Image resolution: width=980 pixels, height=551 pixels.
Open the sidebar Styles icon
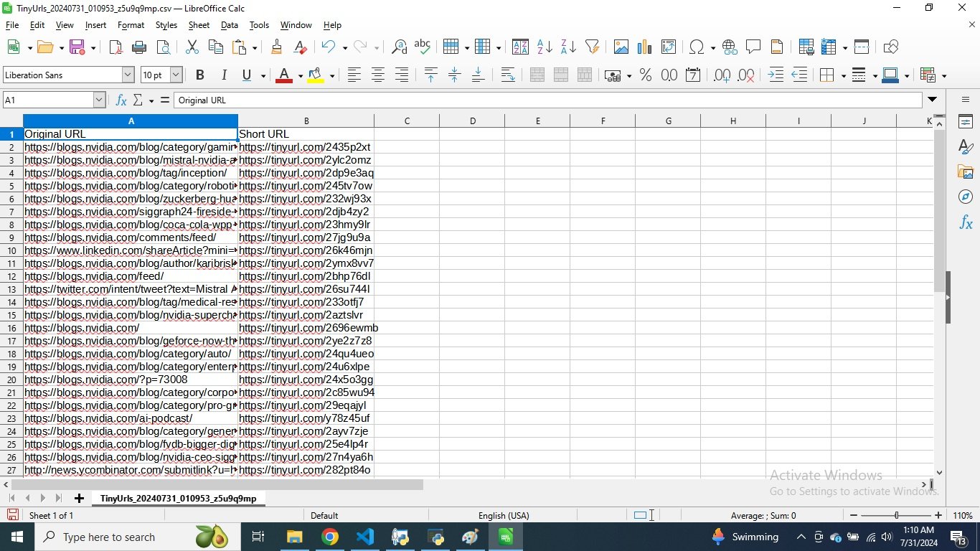click(966, 146)
